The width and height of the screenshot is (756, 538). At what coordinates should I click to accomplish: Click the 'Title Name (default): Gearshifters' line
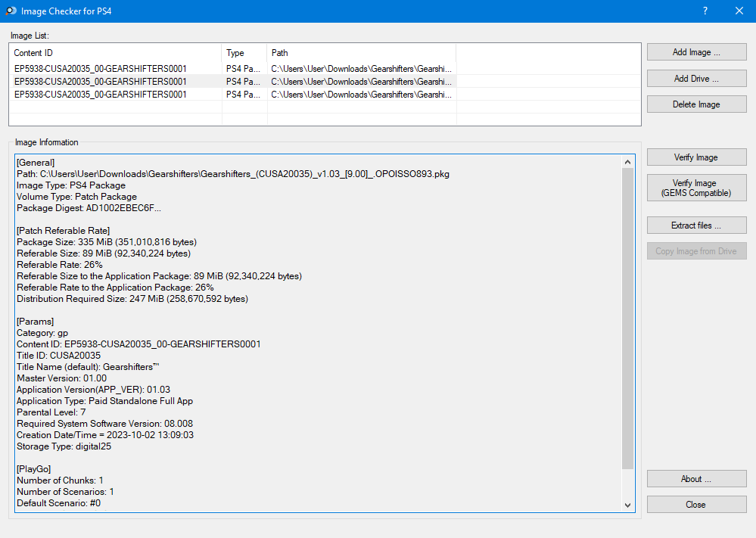[88, 367]
